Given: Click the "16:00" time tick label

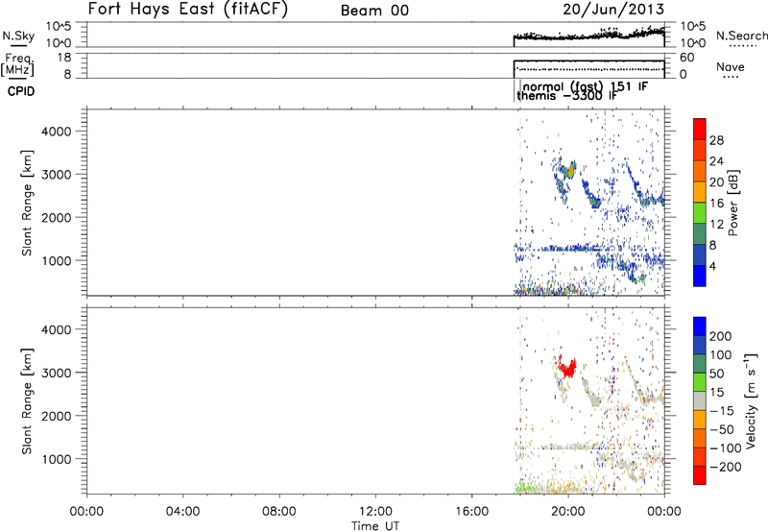Looking at the screenshot, I should pyautogui.click(x=471, y=512).
